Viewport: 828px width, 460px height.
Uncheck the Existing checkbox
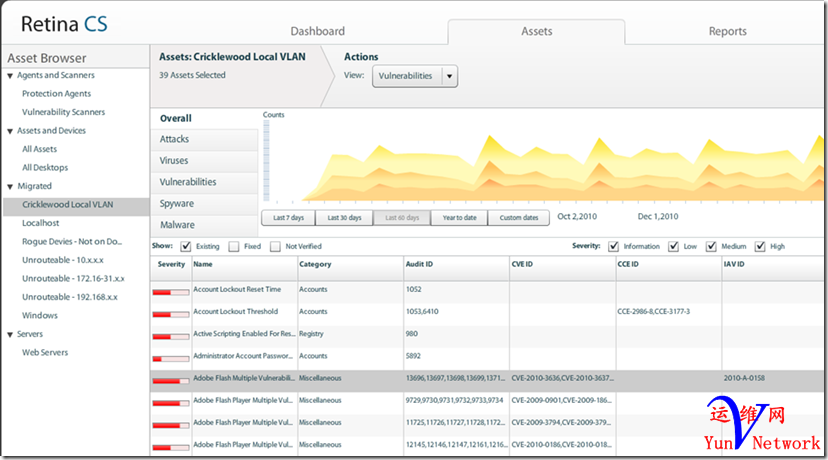point(186,246)
